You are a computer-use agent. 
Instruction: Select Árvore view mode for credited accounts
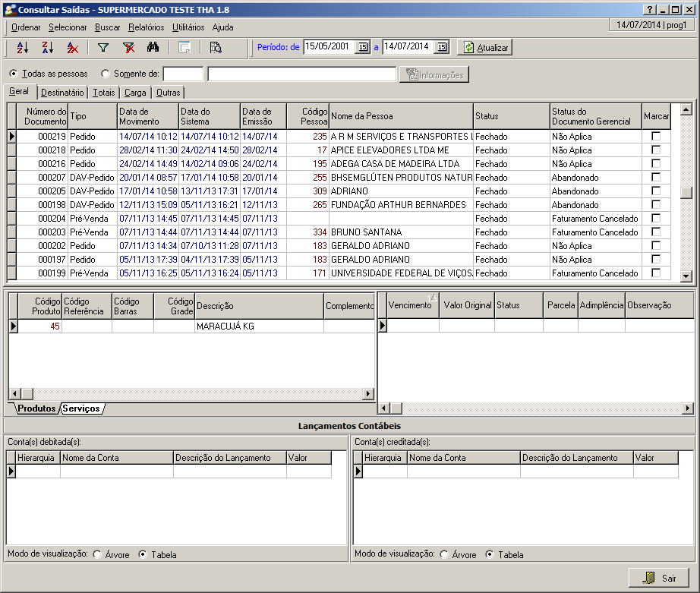[x=444, y=554]
